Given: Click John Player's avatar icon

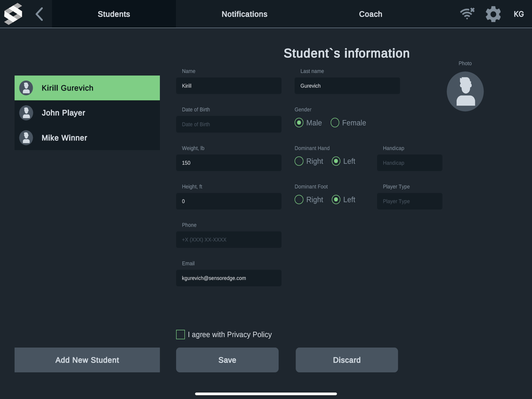Looking at the screenshot, I should pos(26,113).
